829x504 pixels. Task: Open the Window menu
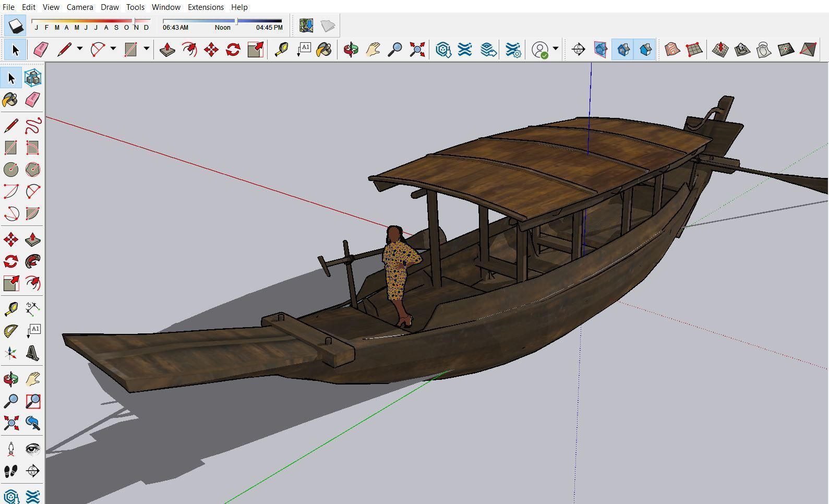tap(166, 7)
